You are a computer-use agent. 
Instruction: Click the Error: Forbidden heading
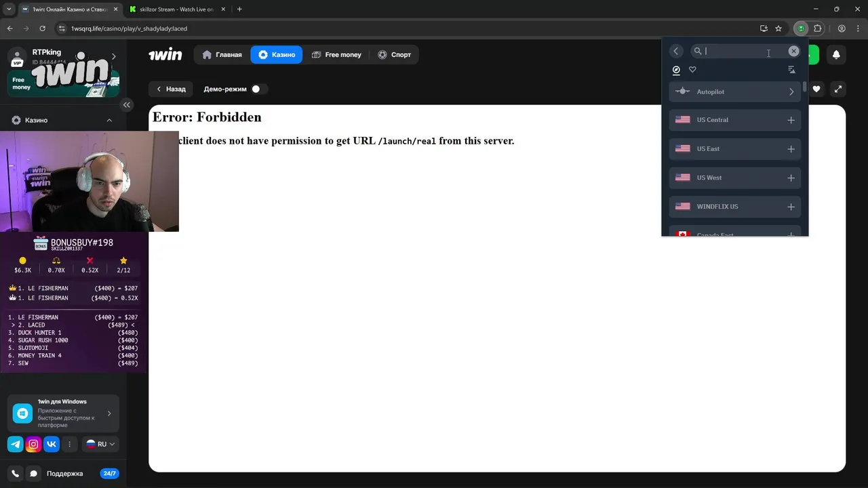(207, 117)
